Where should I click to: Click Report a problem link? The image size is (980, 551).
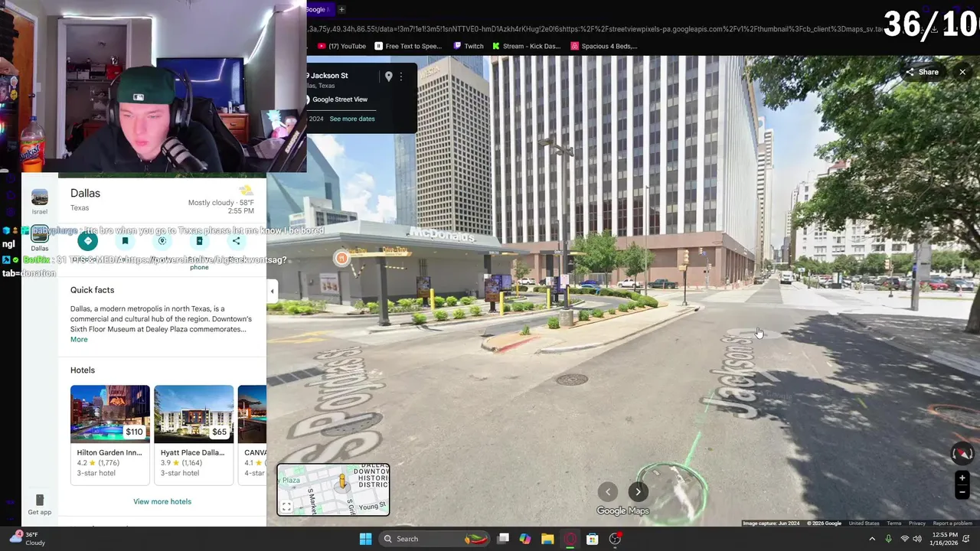click(952, 523)
